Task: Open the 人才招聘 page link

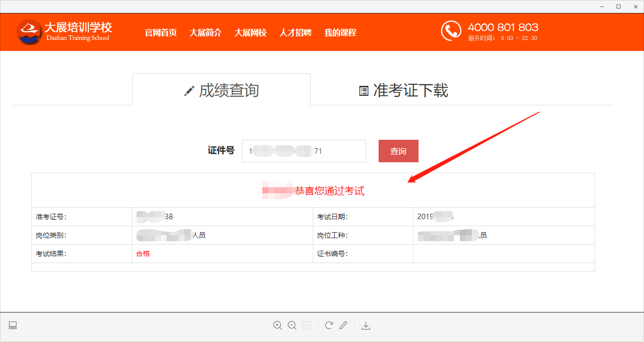Action: pyautogui.click(x=295, y=33)
